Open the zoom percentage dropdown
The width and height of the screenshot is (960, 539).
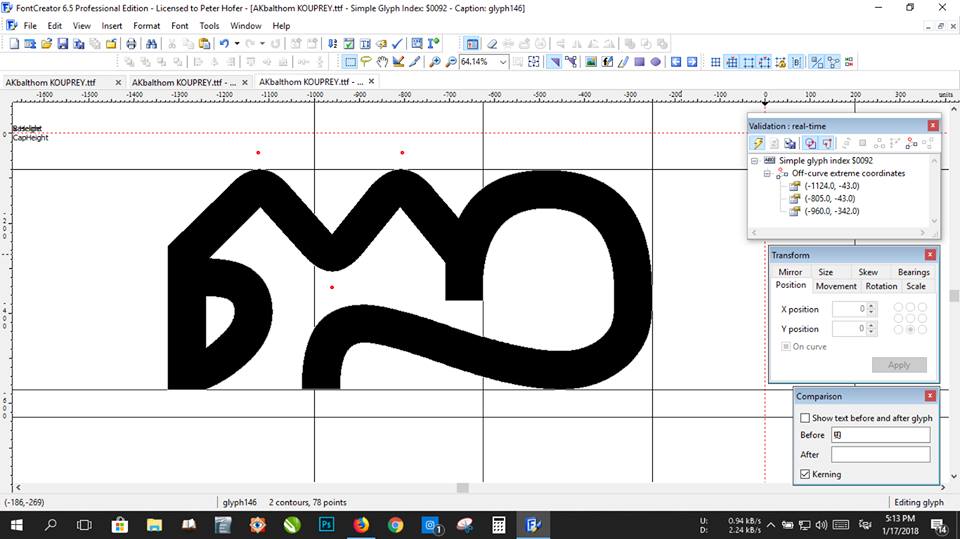[x=503, y=62]
